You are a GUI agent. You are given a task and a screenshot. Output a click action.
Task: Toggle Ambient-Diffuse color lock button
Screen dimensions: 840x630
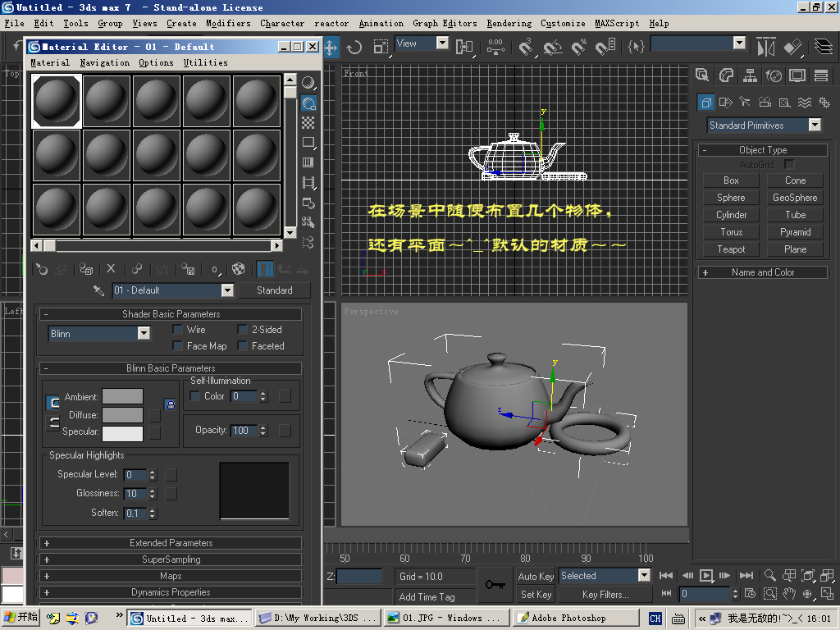tap(170, 404)
